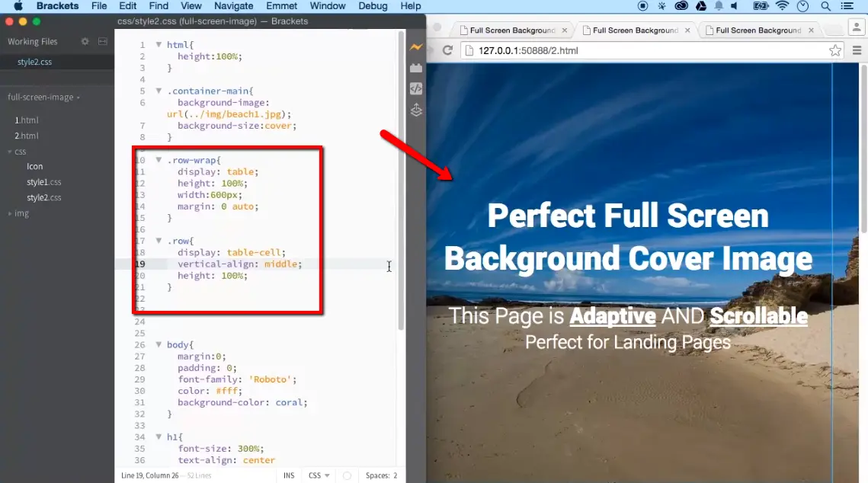Image resolution: width=868 pixels, height=483 pixels.
Task: Collapse the html rule fold triangle
Action: pyautogui.click(x=159, y=44)
